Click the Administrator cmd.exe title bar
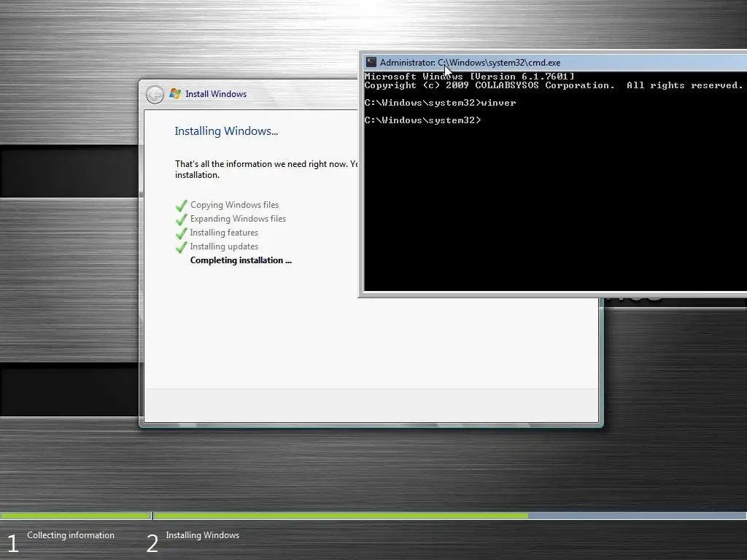 [554, 63]
